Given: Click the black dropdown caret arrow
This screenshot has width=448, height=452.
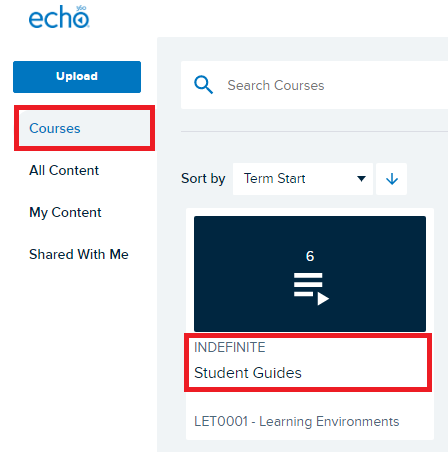Looking at the screenshot, I should pyautogui.click(x=361, y=179).
